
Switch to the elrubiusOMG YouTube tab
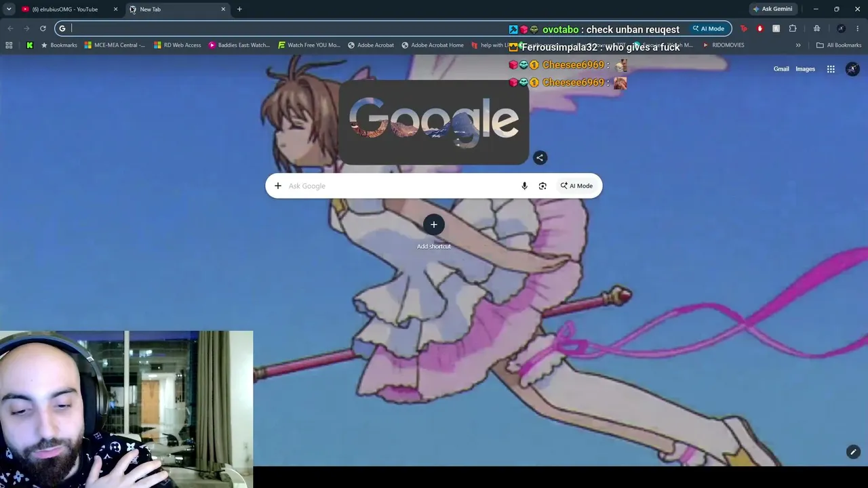click(x=64, y=9)
